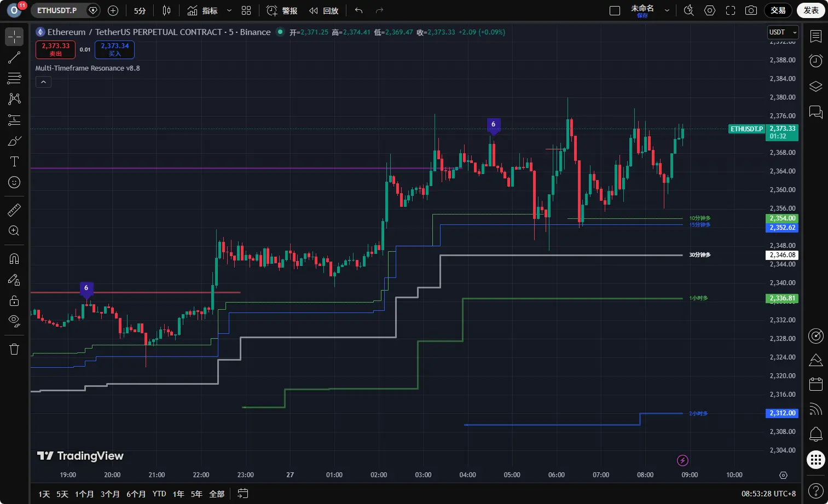Open the watchlist panel
The width and height of the screenshot is (828, 504).
[816, 37]
